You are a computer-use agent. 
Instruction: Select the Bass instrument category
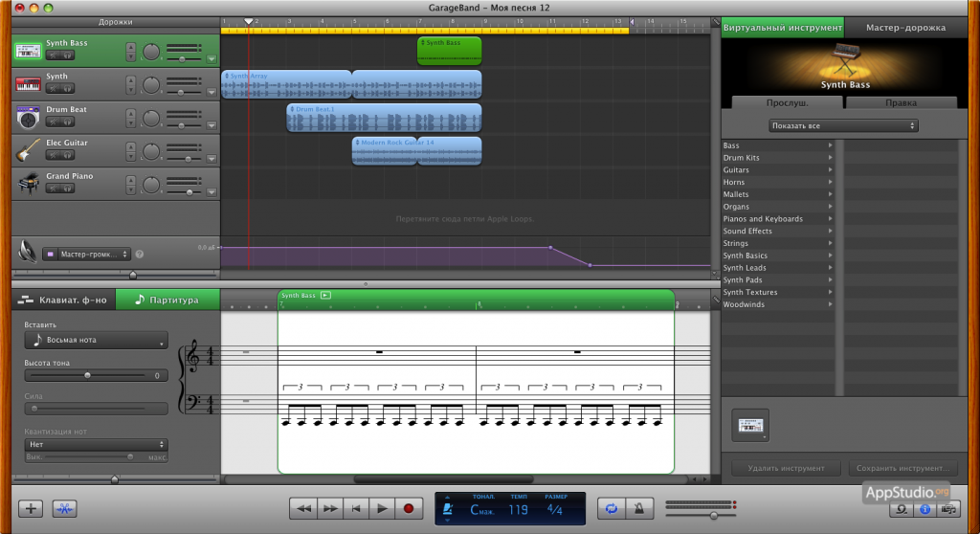point(778,145)
